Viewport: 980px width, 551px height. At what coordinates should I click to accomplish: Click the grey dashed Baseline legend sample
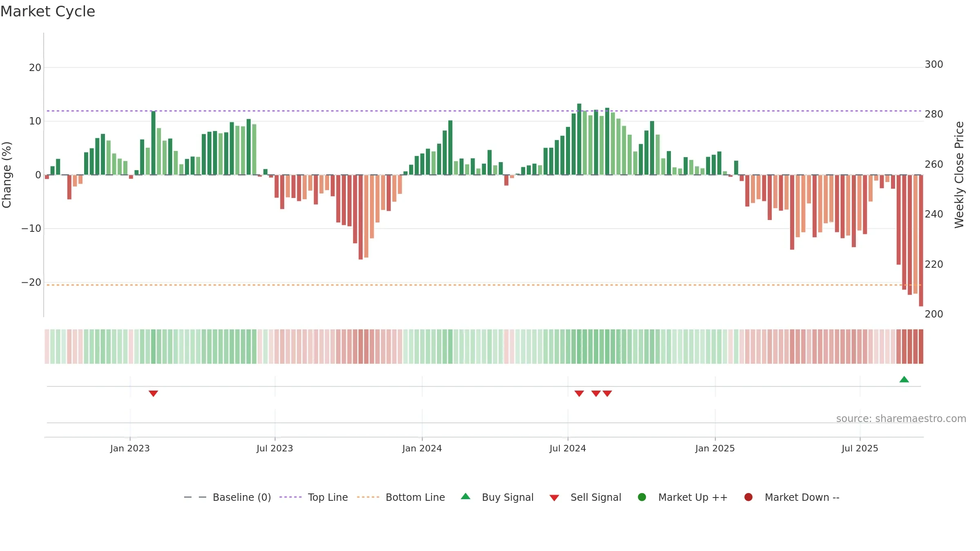[x=195, y=497]
